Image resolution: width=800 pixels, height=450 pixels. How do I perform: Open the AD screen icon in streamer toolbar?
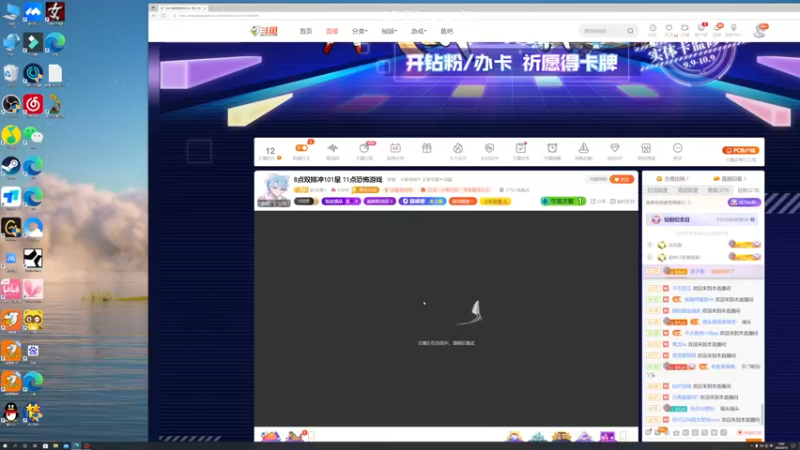point(395,148)
